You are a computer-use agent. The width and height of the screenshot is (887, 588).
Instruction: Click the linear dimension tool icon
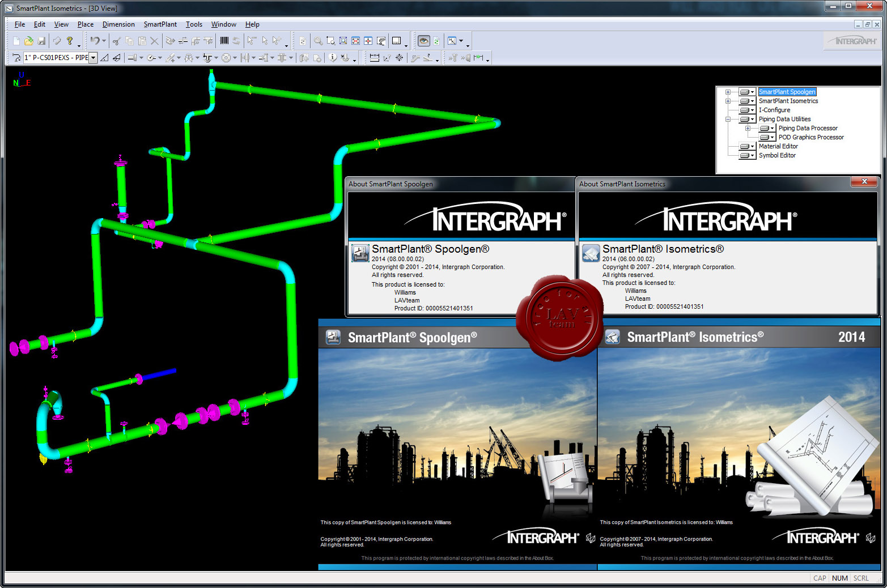[375, 57]
